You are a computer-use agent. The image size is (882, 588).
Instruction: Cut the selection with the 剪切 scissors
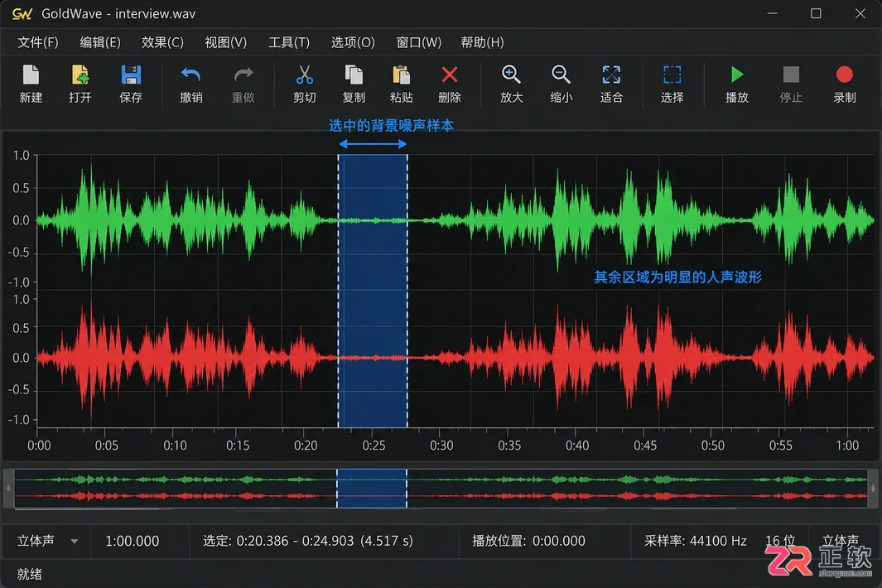pyautogui.click(x=304, y=75)
